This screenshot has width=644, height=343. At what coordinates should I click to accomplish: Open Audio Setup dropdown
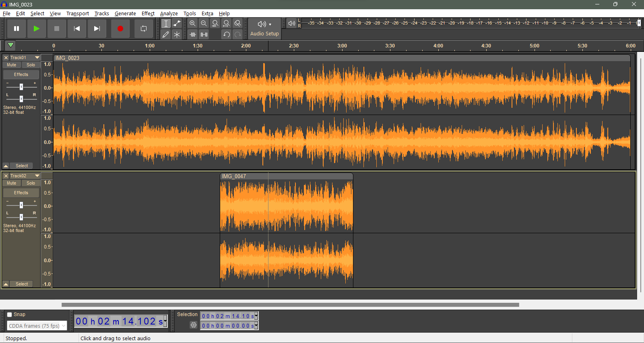point(264,29)
